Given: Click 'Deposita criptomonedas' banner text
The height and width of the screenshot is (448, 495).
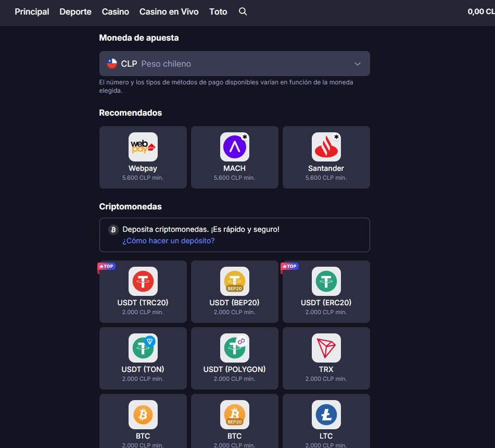Looking at the screenshot, I should [x=201, y=229].
